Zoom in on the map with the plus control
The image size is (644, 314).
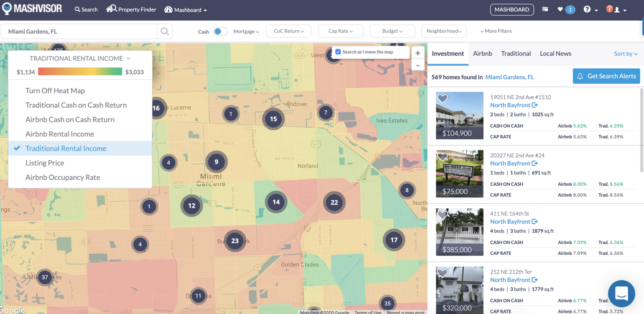pyautogui.click(x=418, y=53)
